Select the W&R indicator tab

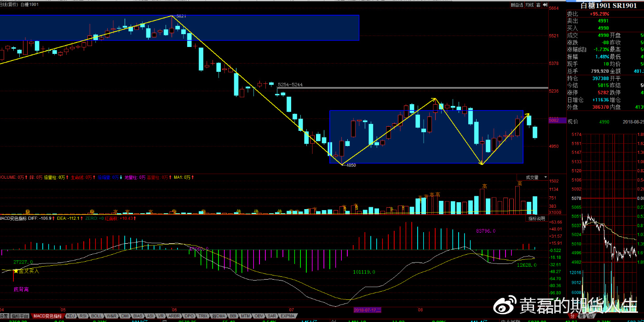111,316
